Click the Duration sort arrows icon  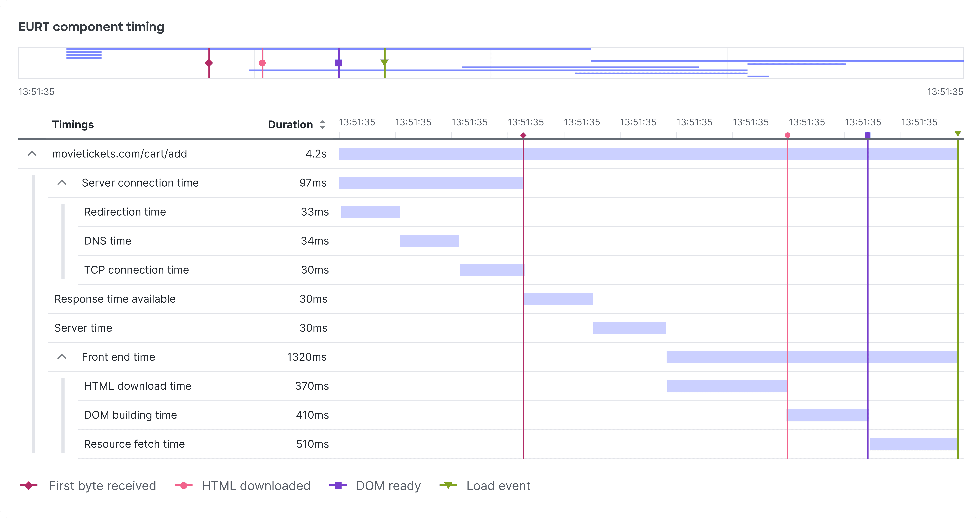coord(322,124)
